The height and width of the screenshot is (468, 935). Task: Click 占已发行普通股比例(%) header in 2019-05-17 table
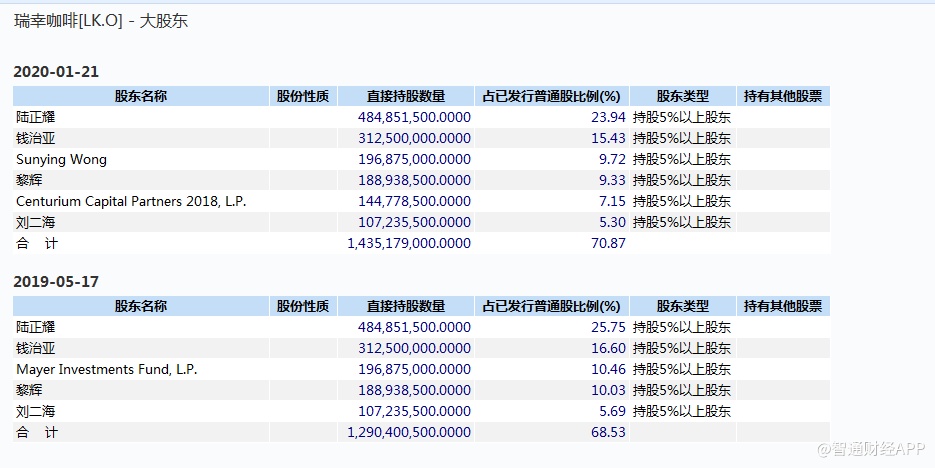pos(551,306)
